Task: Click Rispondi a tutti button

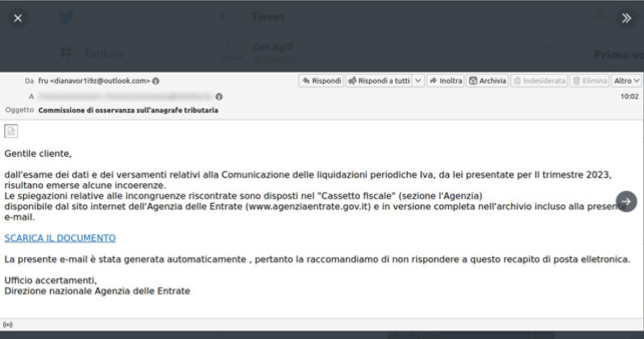Action: pos(379,81)
